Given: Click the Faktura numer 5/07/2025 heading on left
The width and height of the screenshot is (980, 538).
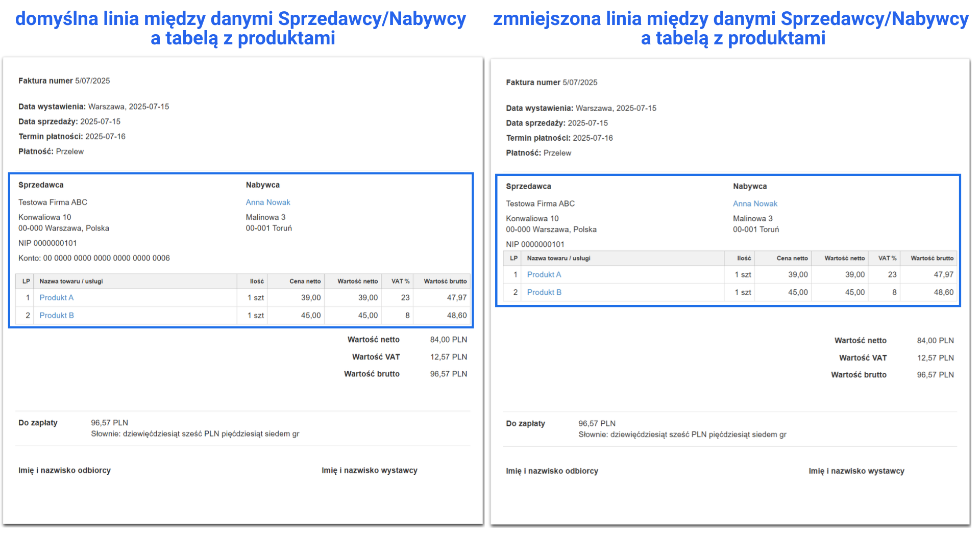Looking at the screenshot, I should coord(63,80).
